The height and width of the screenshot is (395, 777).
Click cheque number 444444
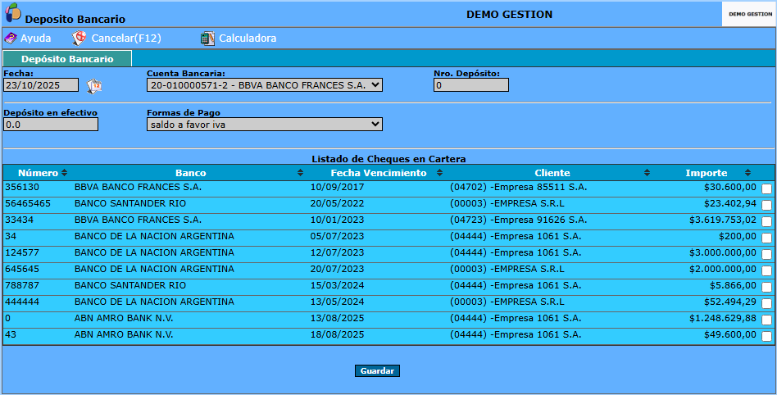(22, 302)
